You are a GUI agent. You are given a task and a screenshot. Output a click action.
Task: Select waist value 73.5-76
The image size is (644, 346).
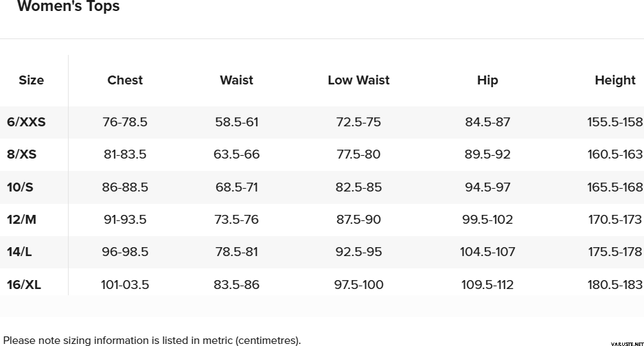[236, 220]
